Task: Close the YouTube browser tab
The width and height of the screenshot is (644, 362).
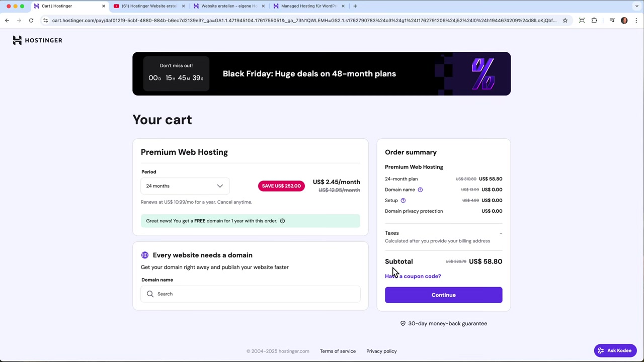Action: point(183,6)
